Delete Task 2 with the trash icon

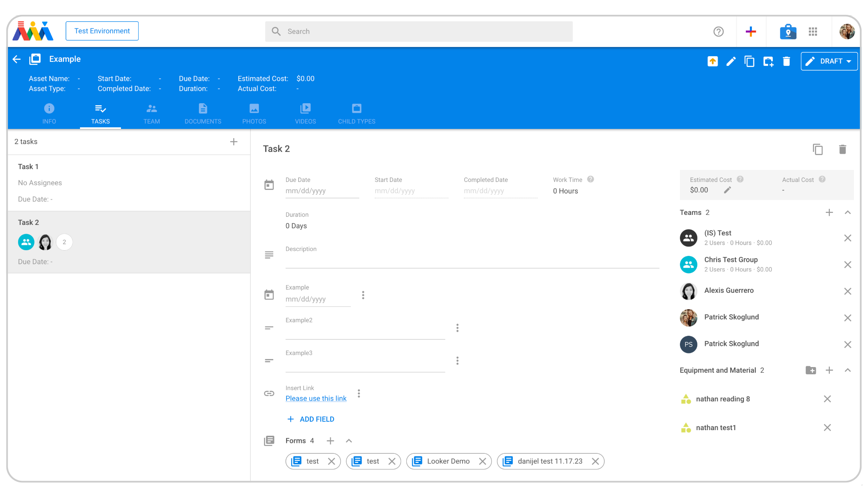coord(843,149)
